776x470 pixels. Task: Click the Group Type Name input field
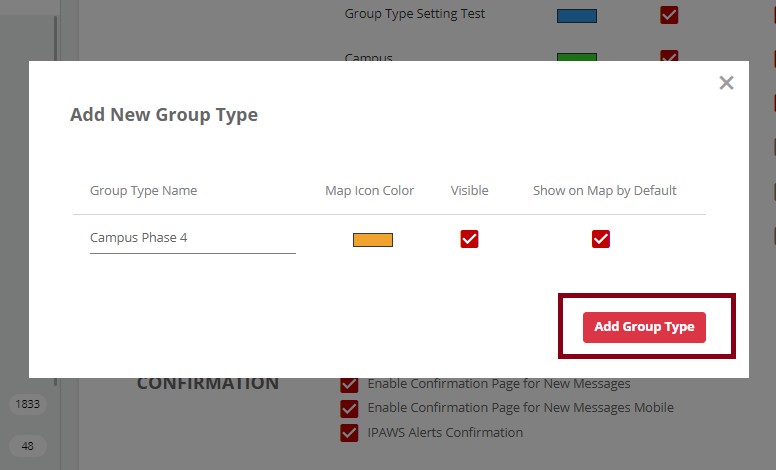[192, 239]
